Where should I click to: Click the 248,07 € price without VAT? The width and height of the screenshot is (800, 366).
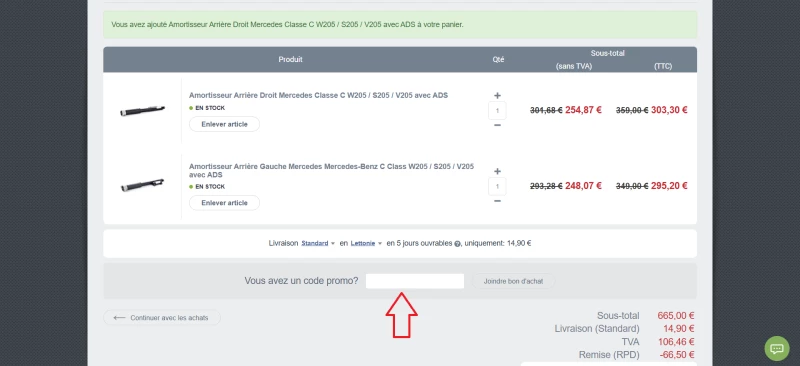(583, 186)
